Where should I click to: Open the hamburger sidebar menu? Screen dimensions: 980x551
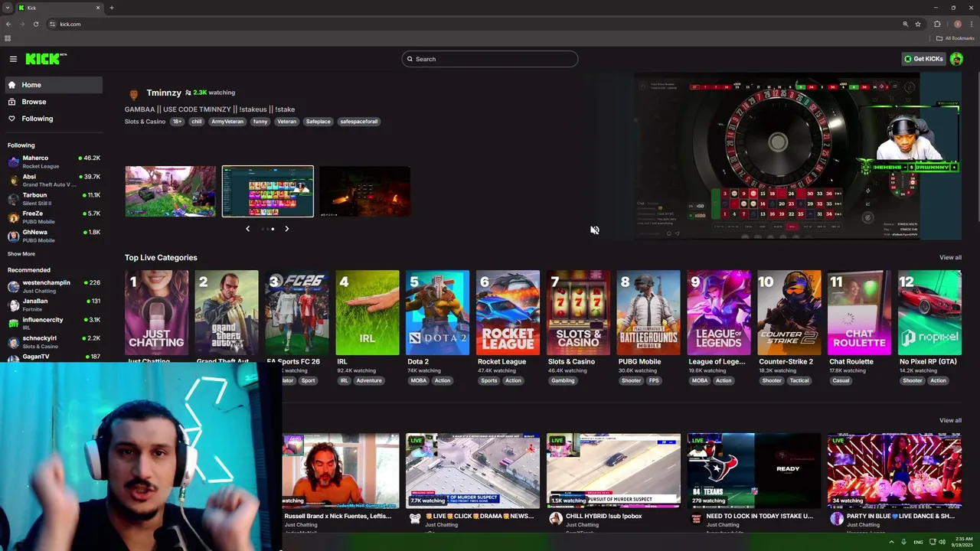13,59
